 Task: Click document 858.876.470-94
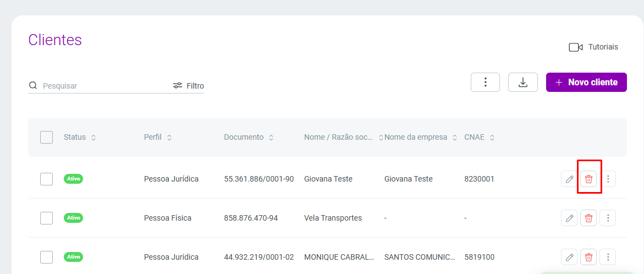pos(251,218)
